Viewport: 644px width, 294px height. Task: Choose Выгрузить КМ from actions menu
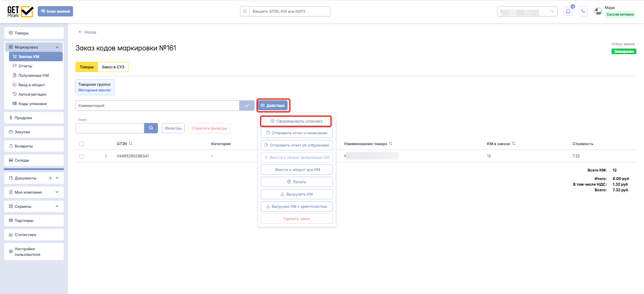297,194
